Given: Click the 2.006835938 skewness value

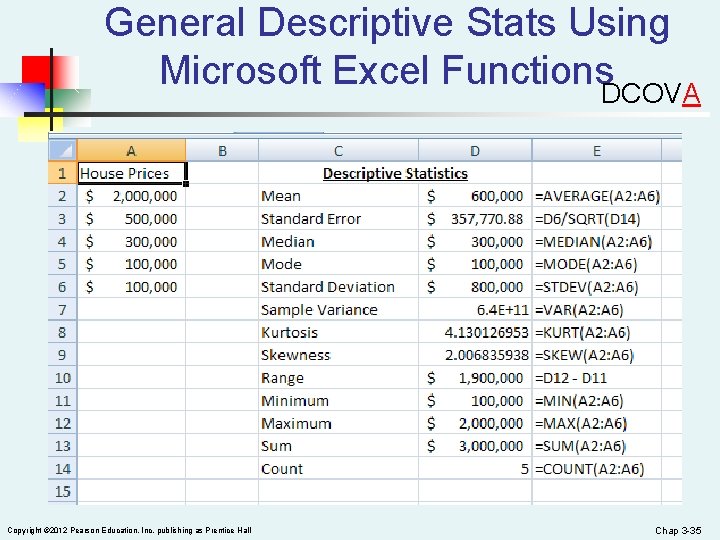Looking at the screenshot, I should click(x=475, y=355).
